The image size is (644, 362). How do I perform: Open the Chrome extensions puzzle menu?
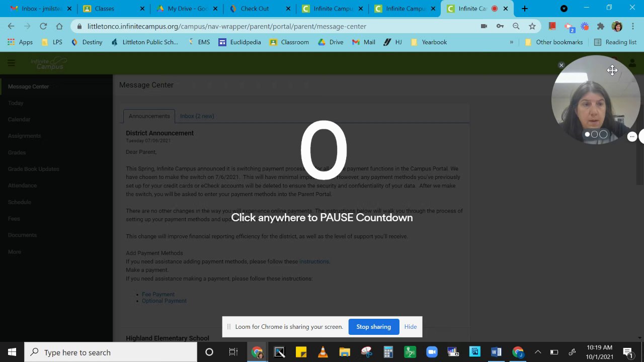(x=601, y=26)
